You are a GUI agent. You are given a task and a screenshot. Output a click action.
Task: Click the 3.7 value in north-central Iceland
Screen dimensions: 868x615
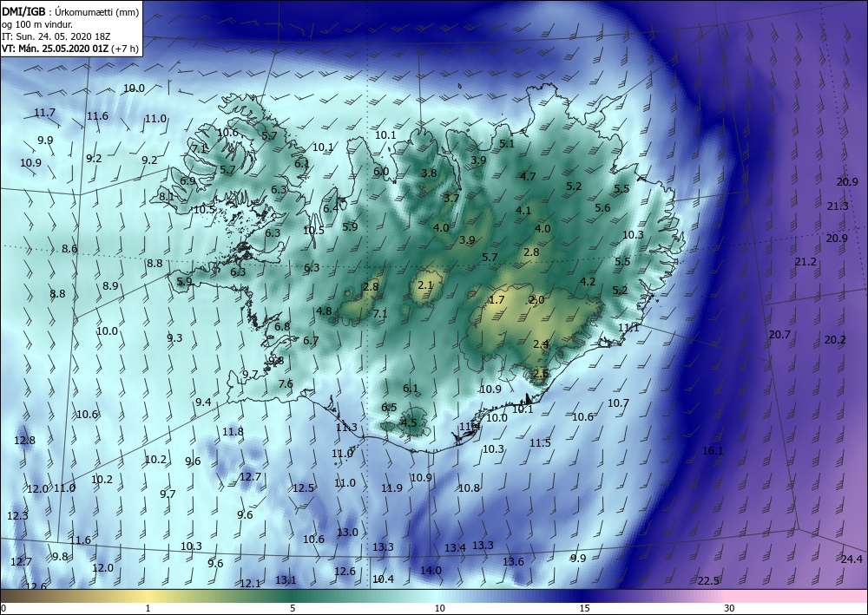451,198
